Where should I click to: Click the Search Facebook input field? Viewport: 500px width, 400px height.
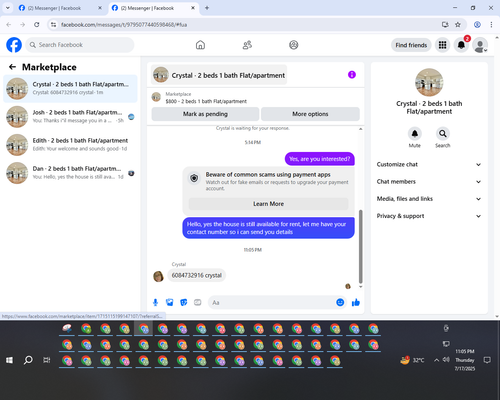[x=80, y=45]
